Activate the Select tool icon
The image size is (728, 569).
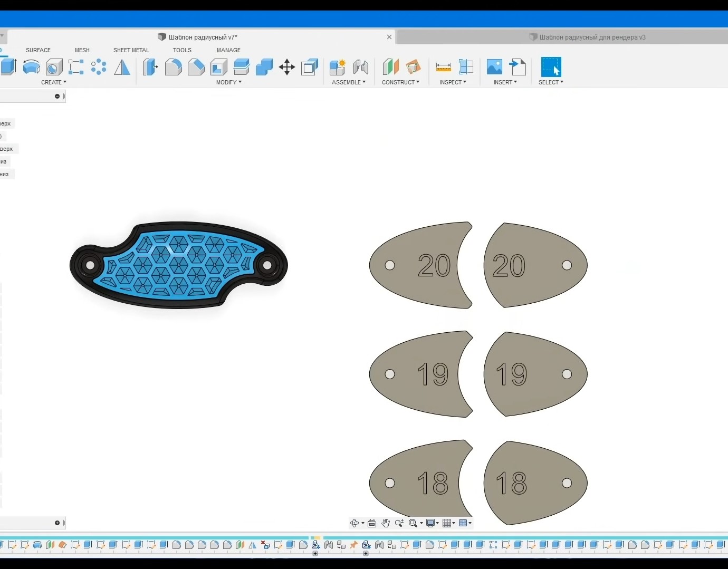[x=551, y=67]
